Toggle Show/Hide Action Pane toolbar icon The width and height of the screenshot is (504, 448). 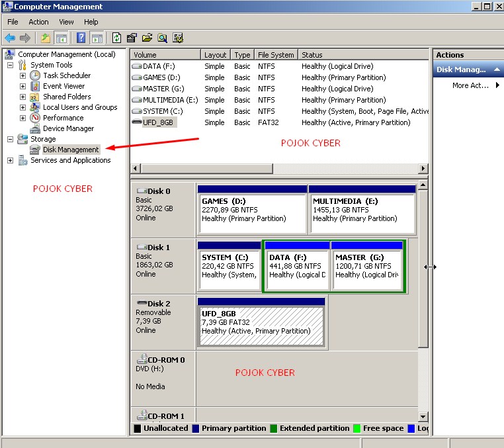click(x=97, y=38)
